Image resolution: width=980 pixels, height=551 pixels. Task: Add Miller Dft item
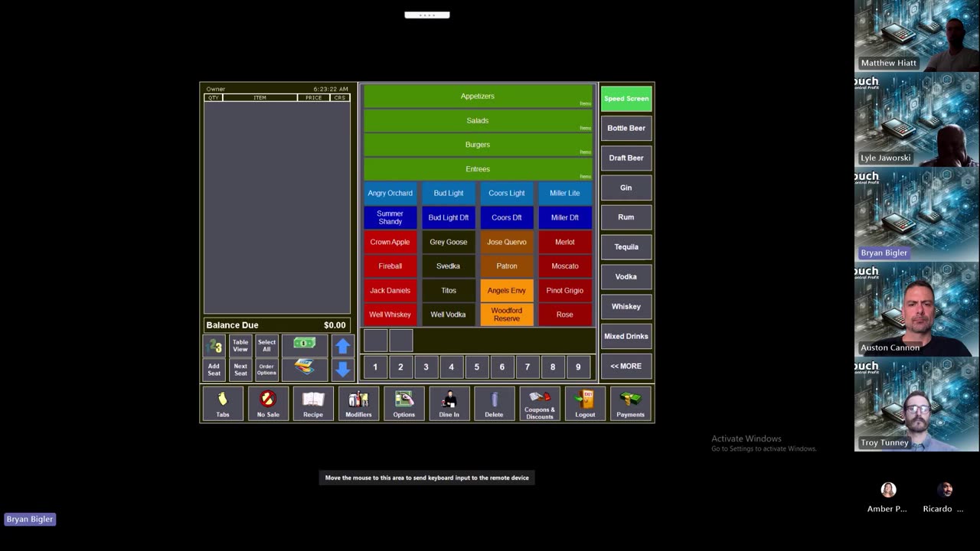[x=565, y=217]
